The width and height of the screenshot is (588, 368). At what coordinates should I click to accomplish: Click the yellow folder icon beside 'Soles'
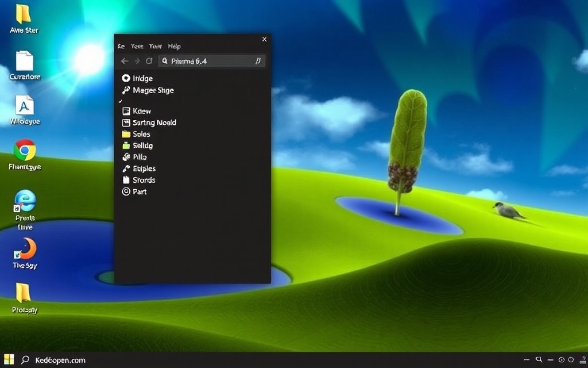click(x=126, y=134)
